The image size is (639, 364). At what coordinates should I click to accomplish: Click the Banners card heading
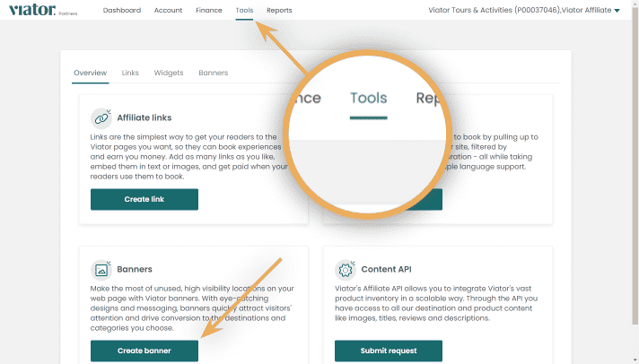(135, 269)
